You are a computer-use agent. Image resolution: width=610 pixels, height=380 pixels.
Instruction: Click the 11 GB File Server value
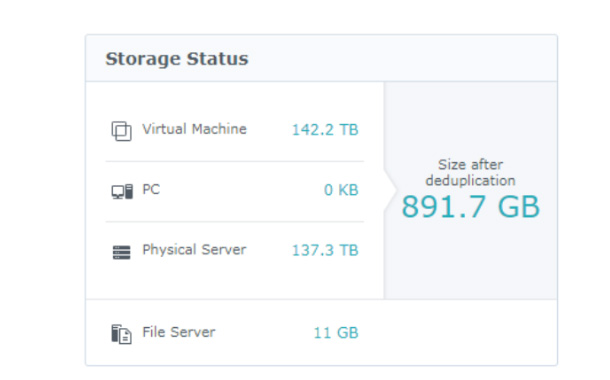coord(336,333)
